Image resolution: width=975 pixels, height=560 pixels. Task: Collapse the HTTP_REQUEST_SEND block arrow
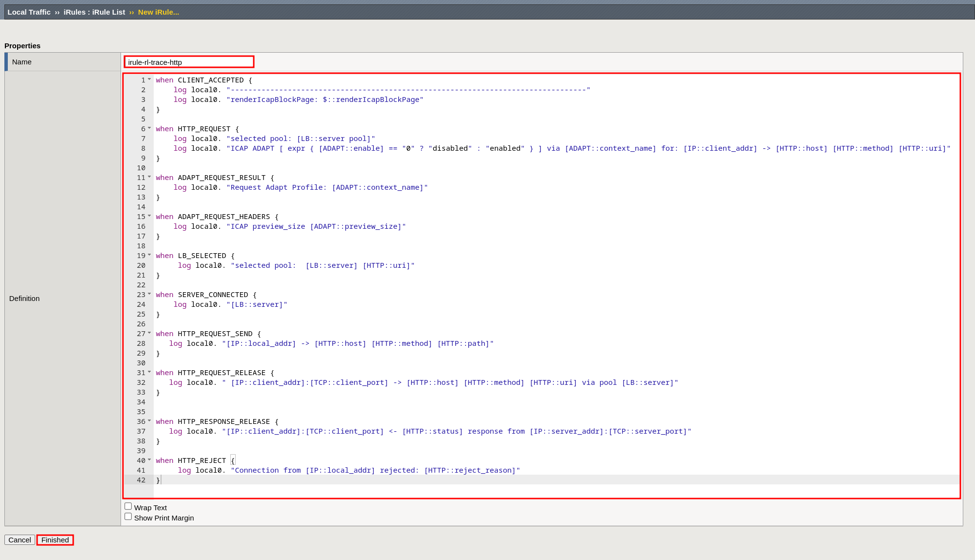pyautogui.click(x=149, y=333)
